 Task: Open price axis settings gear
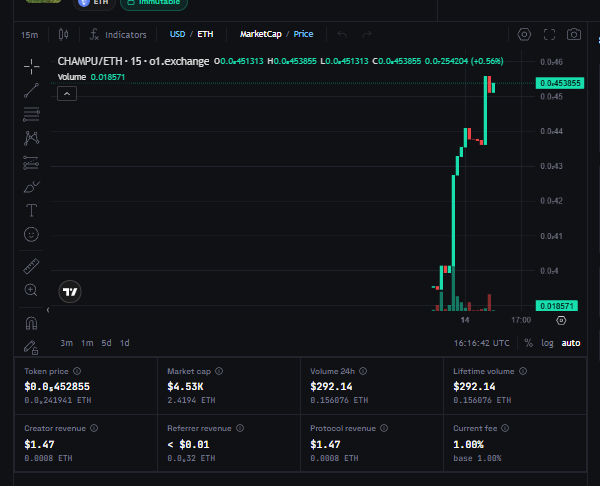[561, 320]
